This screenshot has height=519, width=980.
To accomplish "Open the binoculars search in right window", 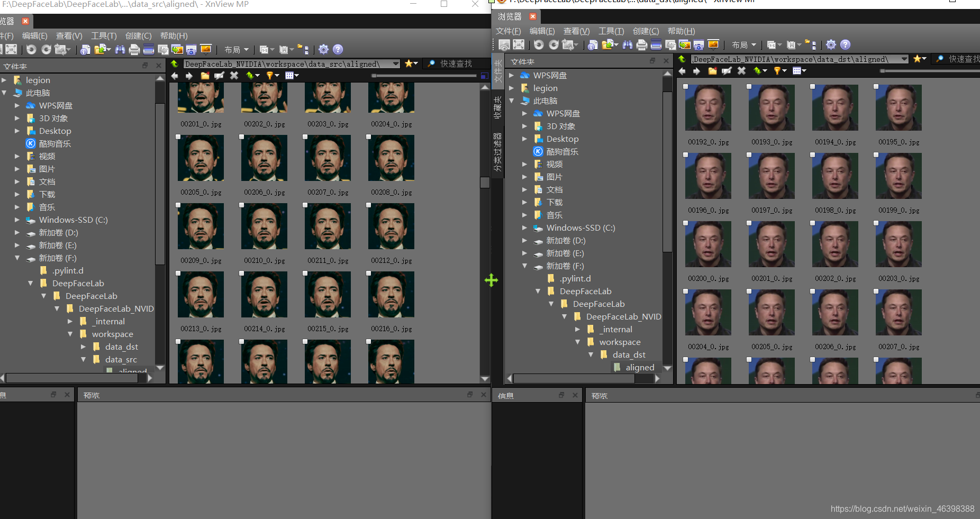I will pyautogui.click(x=628, y=44).
